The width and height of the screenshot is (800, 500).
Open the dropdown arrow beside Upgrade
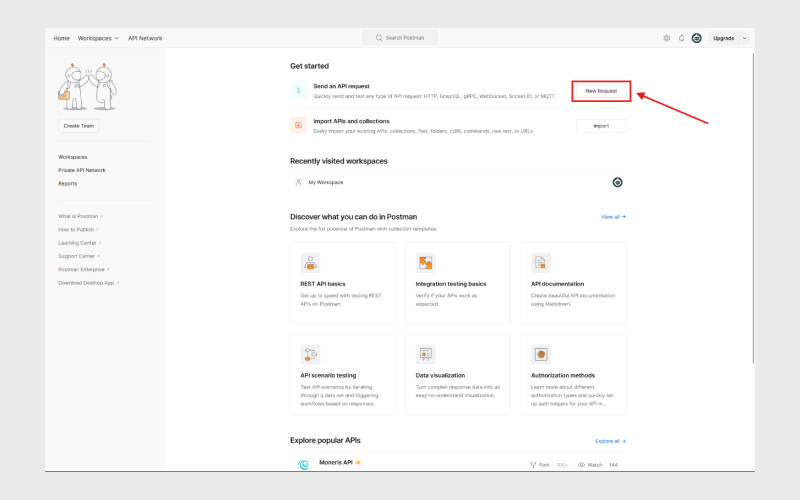point(745,38)
